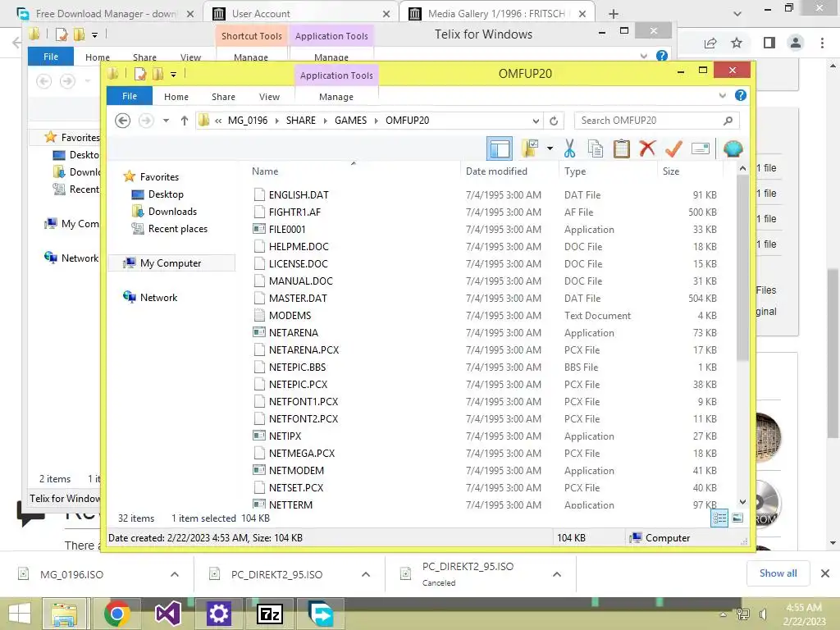Image resolution: width=840 pixels, height=630 pixels.
Task: Expand the ribbon in OMFUP20 window
Action: pos(722,95)
